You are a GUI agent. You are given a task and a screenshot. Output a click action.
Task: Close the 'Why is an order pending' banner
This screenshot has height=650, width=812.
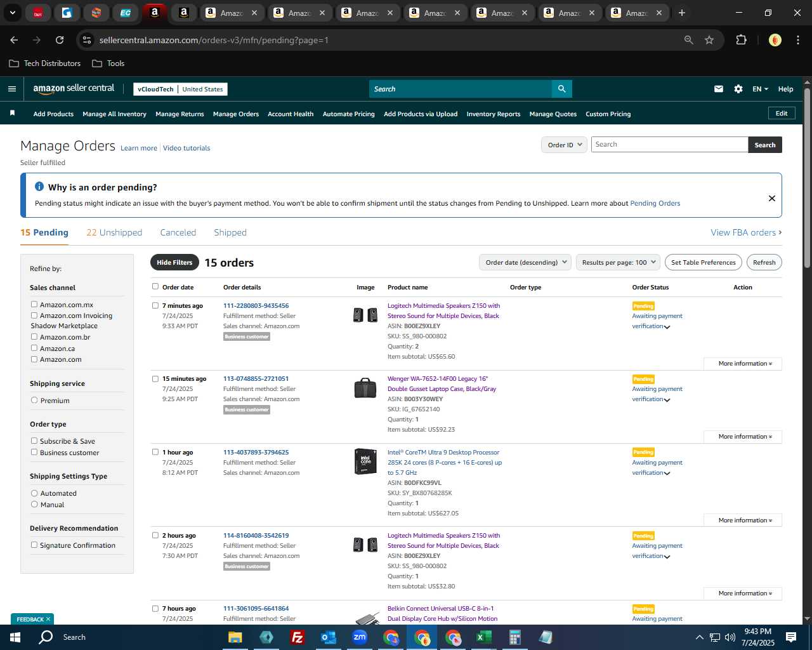(x=772, y=198)
